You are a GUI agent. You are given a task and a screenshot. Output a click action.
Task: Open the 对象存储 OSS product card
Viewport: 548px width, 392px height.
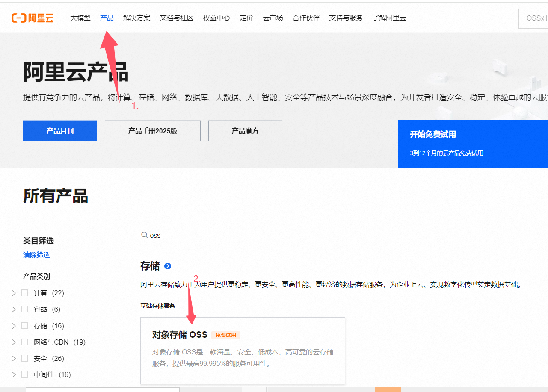pos(243,351)
